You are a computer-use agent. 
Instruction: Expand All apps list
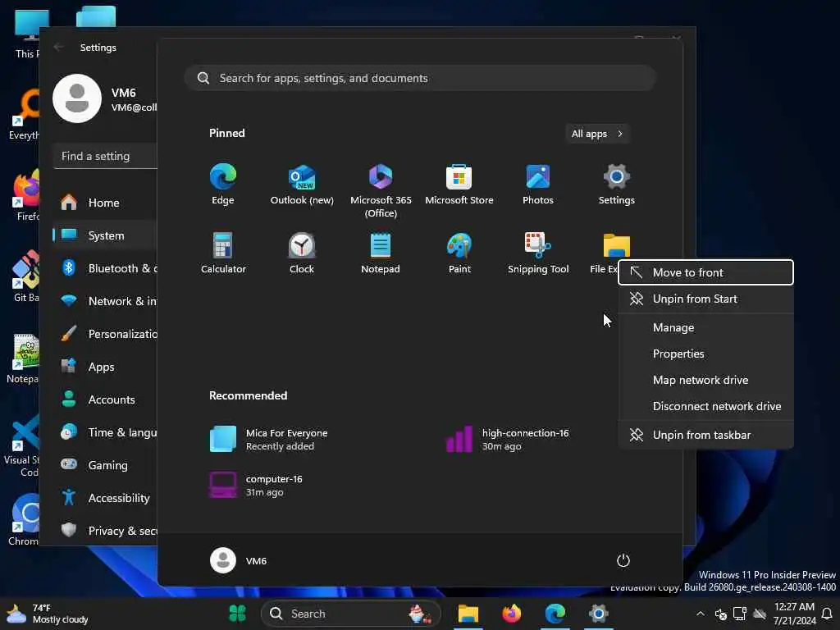597,134
